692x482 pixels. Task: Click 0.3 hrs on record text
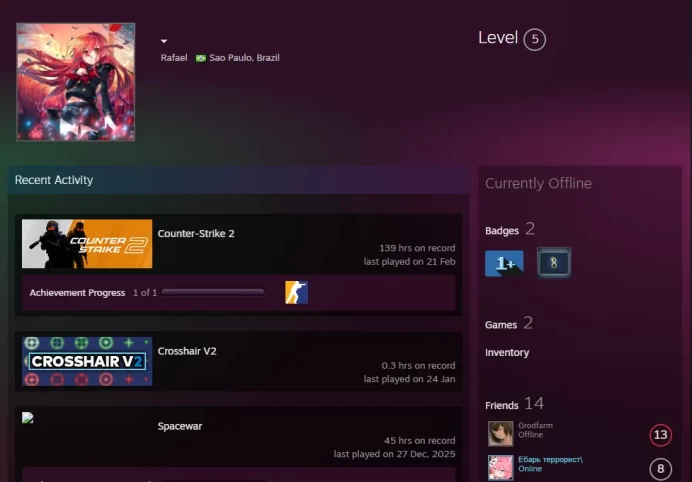click(418, 365)
